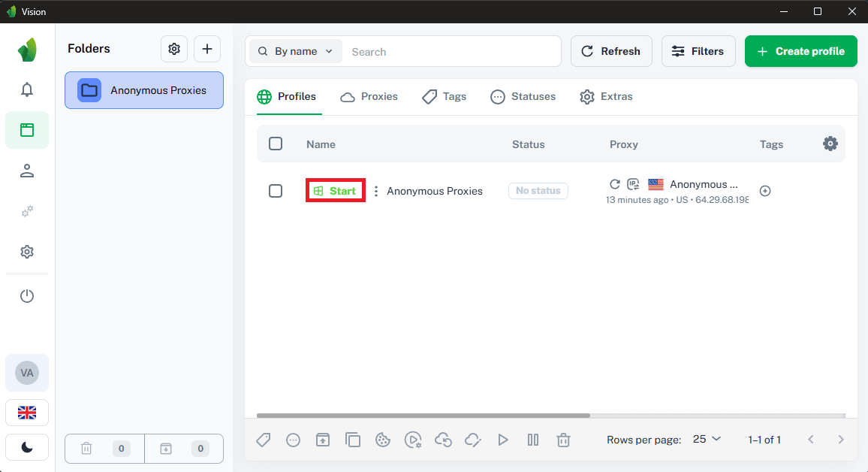Open application settings gear in left sidebar
The height and width of the screenshot is (472, 868).
[27, 251]
